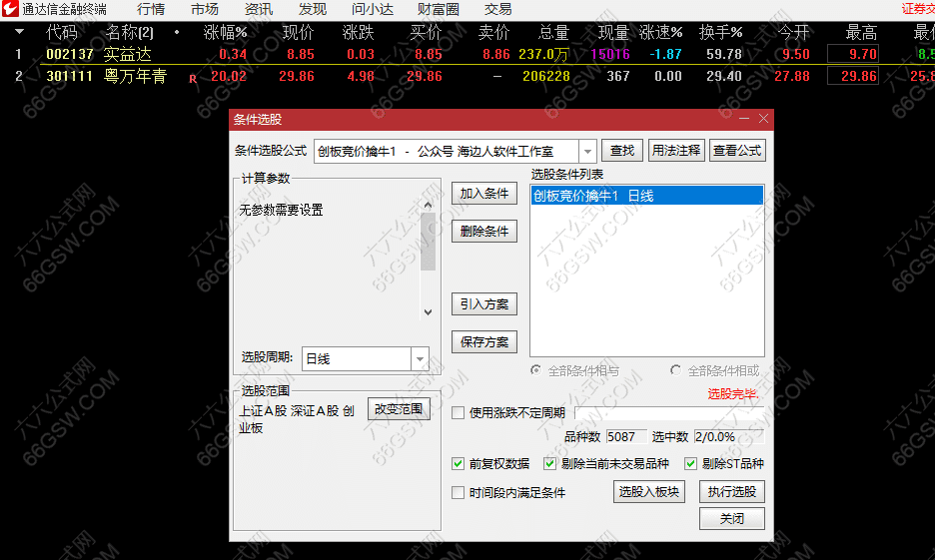Select stock name 粤万年青

point(136,76)
